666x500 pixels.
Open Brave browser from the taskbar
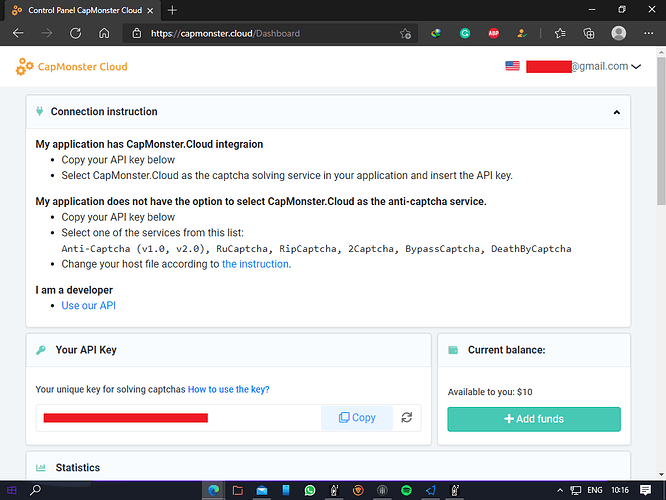click(358, 490)
